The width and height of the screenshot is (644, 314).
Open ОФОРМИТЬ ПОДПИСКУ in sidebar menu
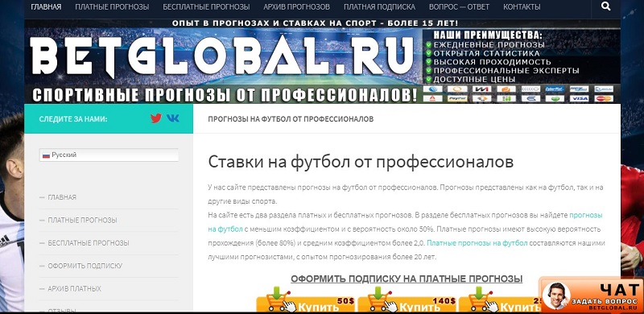85,266
